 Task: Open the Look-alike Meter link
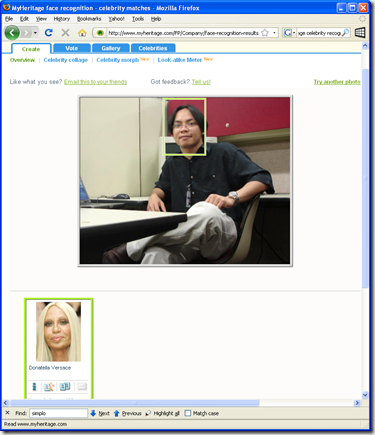pos(180,60)
